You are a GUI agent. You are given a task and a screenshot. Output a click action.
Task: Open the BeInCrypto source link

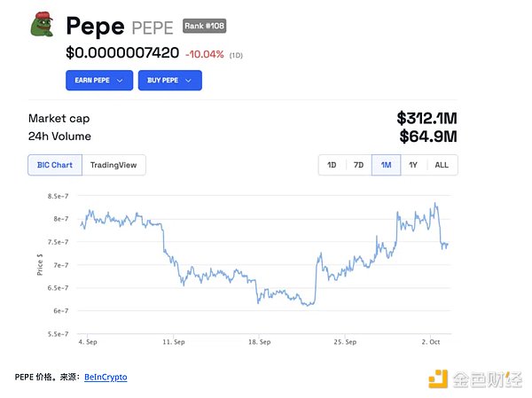pos(106,377)
